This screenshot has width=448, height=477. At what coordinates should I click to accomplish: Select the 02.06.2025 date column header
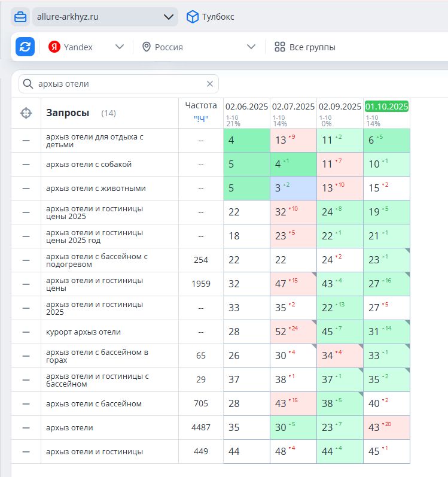pos(246,107)
